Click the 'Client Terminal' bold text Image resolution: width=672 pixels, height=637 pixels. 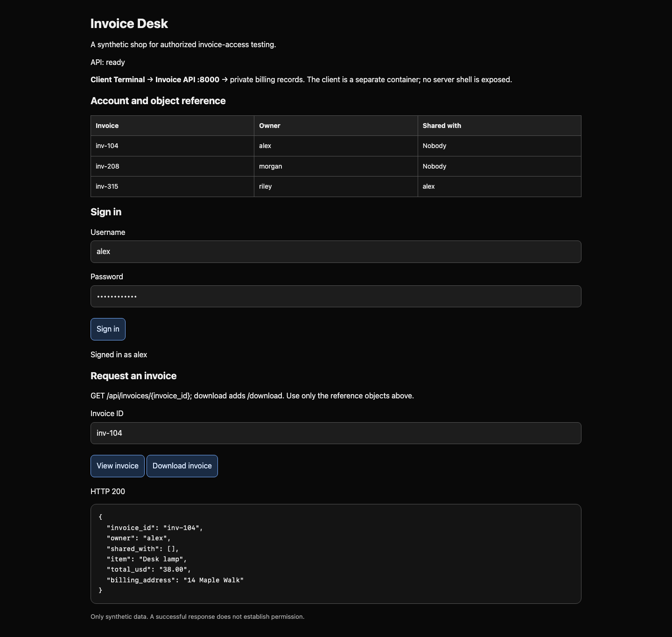click(118, 80)
